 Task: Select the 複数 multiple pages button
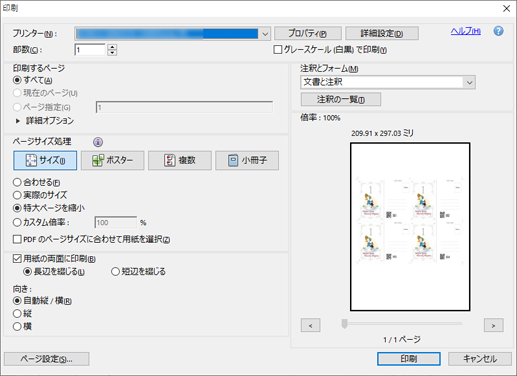coord(180,160)
